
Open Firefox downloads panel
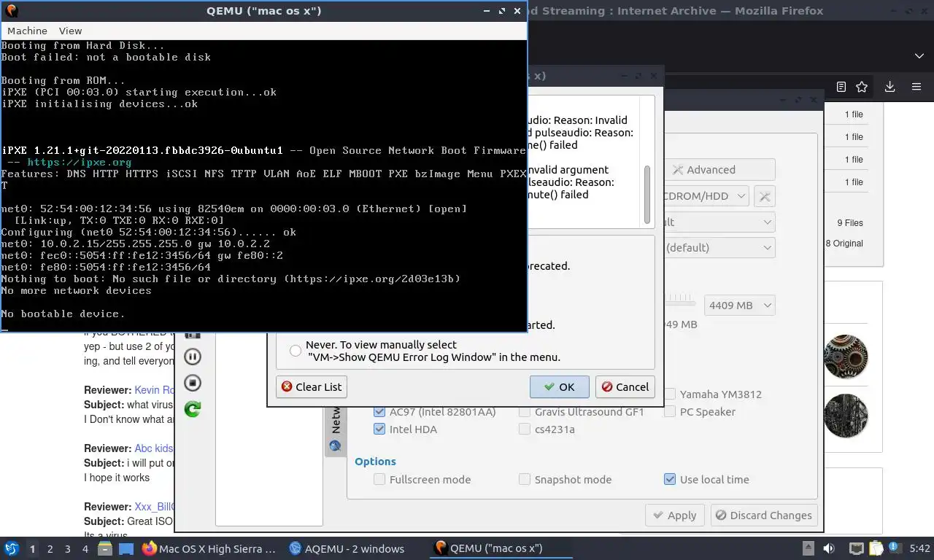point(889,87)
